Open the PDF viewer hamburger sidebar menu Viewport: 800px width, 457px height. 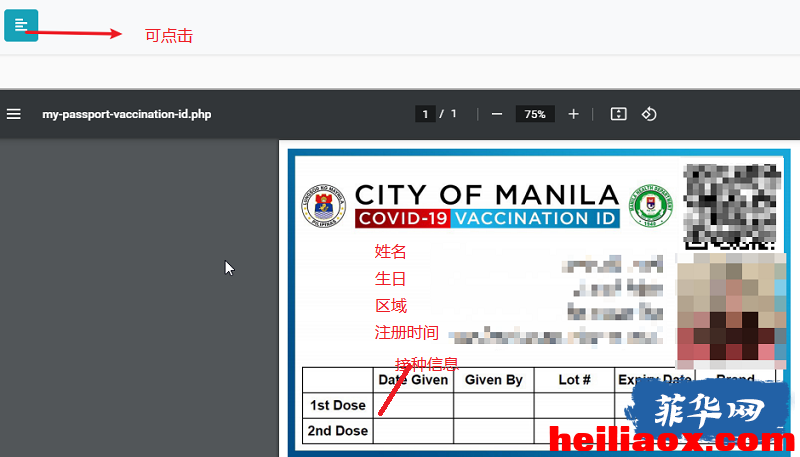point(14,114)
